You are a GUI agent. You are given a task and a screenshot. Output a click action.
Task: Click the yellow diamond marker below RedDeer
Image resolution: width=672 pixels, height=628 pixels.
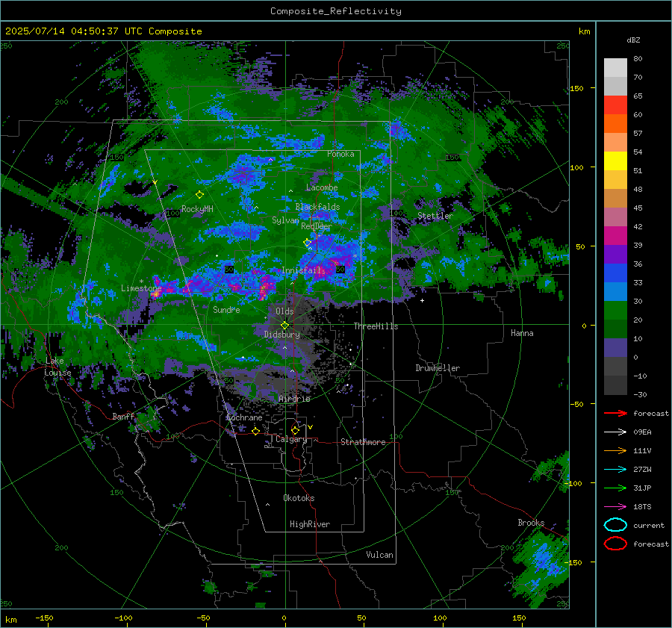tap(308, 243)
